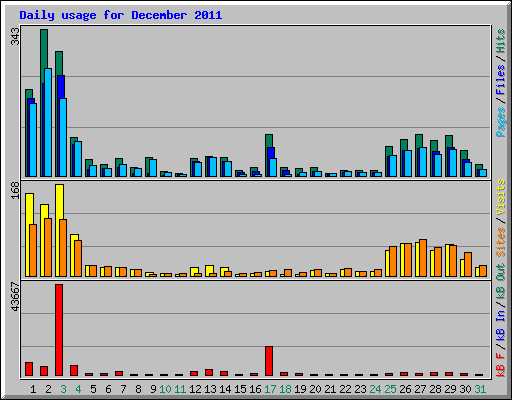Select day 12 on the x-axis
The image size is (512, 400).
[195, 389]
